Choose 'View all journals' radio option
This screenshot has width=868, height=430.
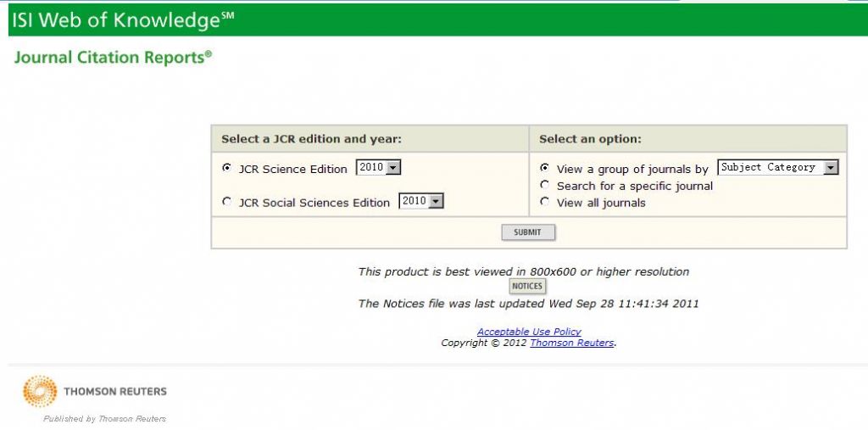545,202
